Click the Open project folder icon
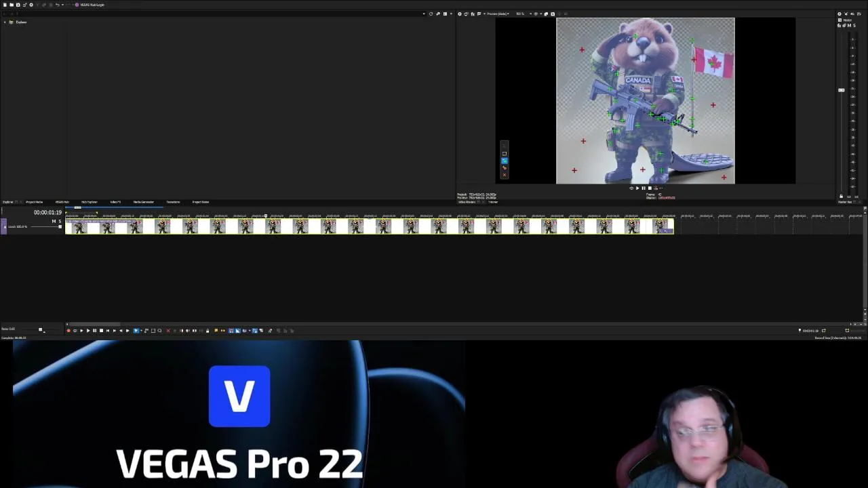Viewport: 868px width, 488px height. pyautogui.click(x=12, y=5)
